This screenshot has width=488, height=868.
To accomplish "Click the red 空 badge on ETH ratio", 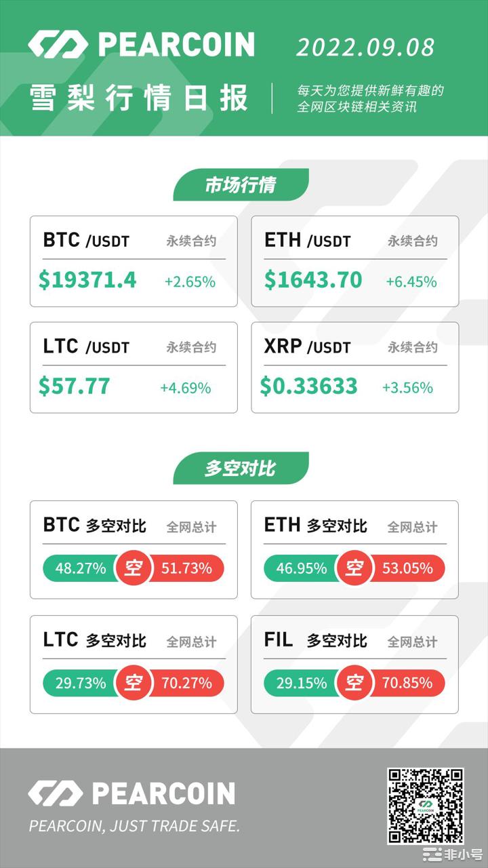I will (354, 568).
